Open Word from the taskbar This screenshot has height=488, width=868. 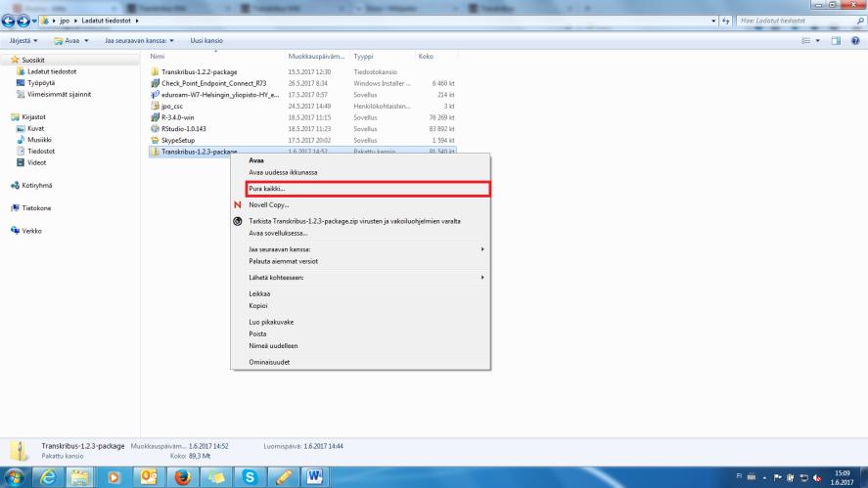315,477
